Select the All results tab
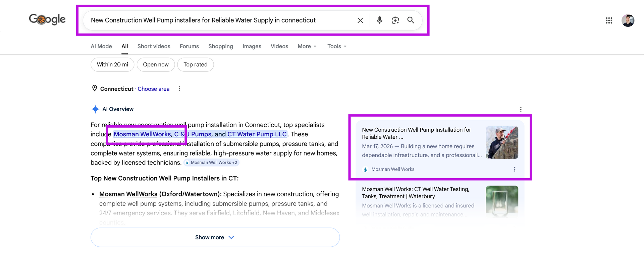The width and height of the screenshot is (644, 253). coord(125,46)
